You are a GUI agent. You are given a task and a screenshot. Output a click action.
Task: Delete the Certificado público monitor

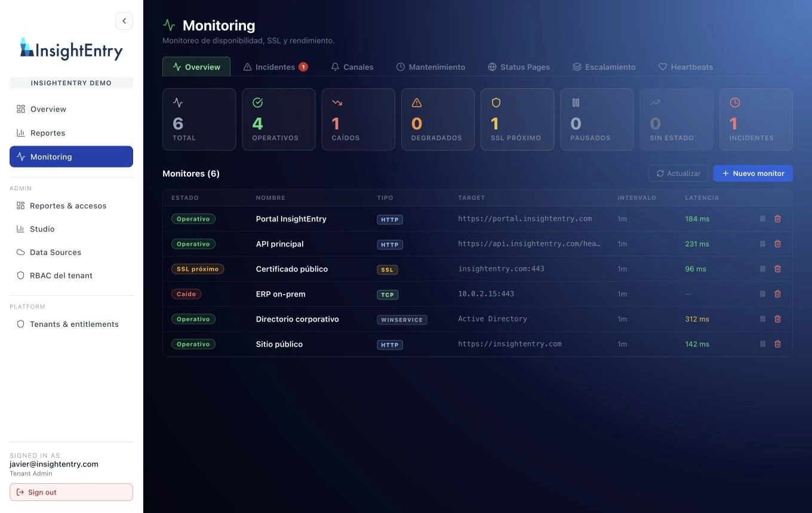(x=777, y=269)
